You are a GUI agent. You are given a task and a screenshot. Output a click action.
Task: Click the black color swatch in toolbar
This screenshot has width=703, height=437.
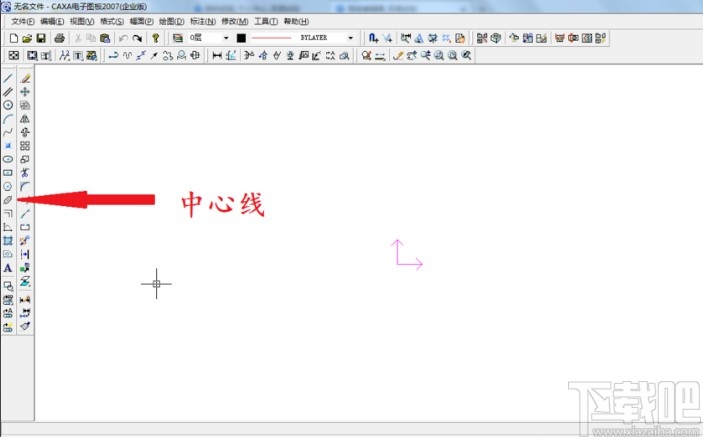pyautogui.click(x=241, y=38)
